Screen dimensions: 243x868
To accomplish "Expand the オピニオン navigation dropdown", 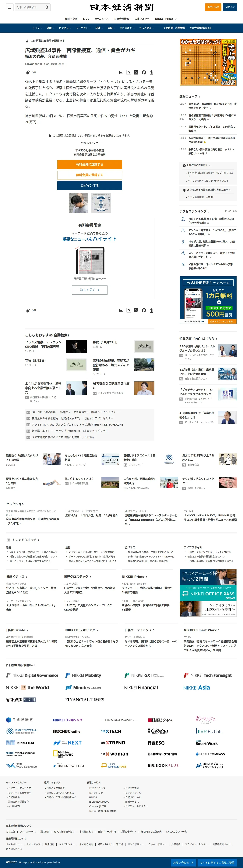I will 127,28.
